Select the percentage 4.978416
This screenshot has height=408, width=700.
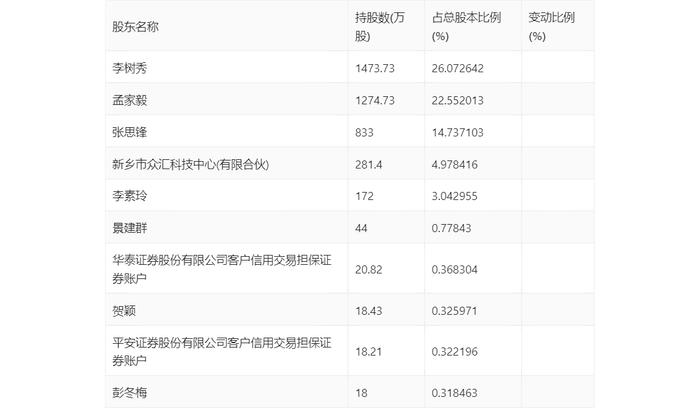point(454,165)
